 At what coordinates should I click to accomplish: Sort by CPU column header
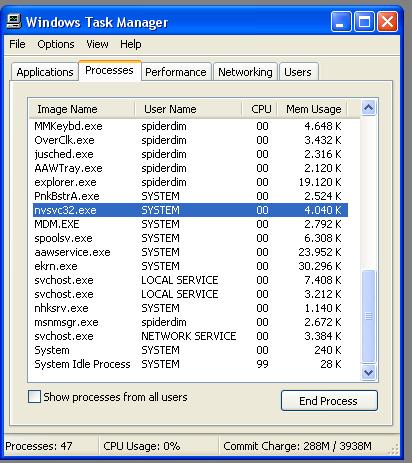(260, 109)
